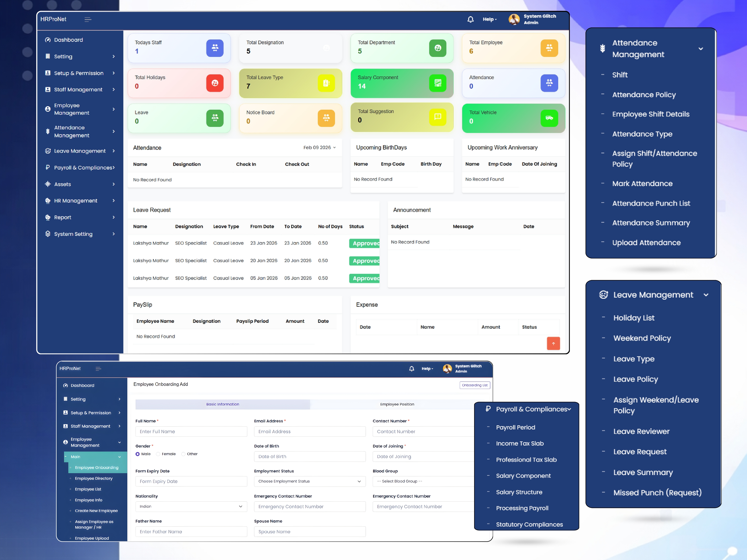Open the Nationality Indian dropdown
This screenshot has width=747, height=560.
click(x=191, y=506)
